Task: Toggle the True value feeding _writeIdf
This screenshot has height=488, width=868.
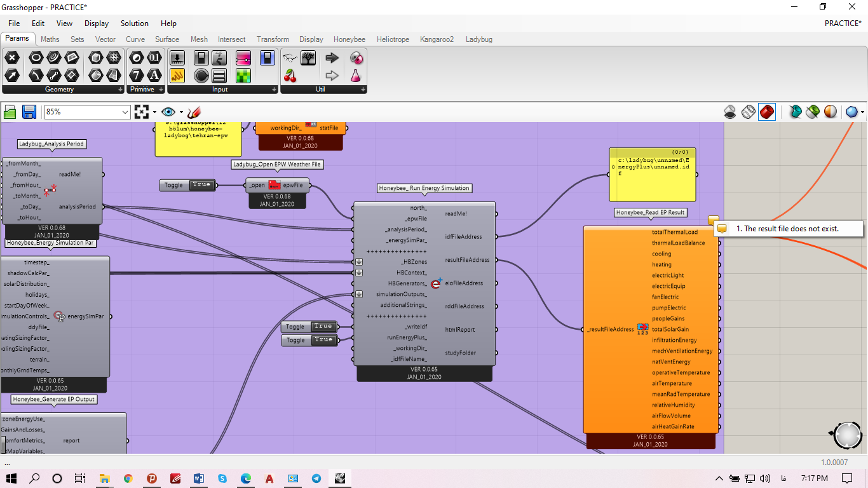Action: (x=323, y=327)
